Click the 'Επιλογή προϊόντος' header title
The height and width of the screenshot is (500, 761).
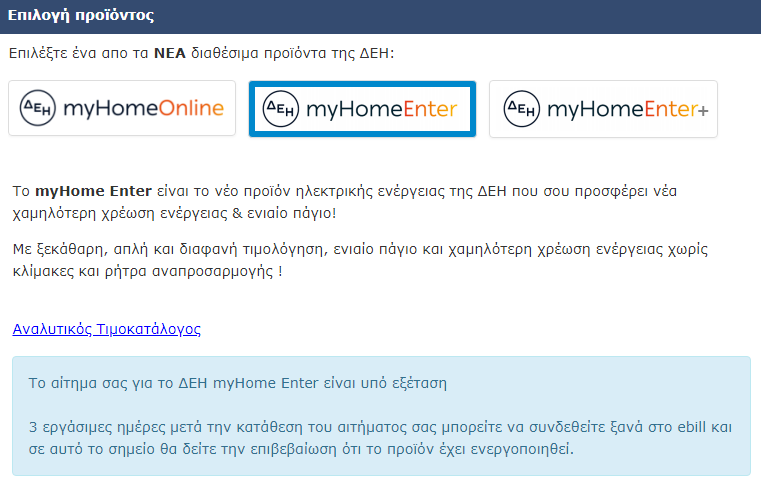(x=81, y=16)
